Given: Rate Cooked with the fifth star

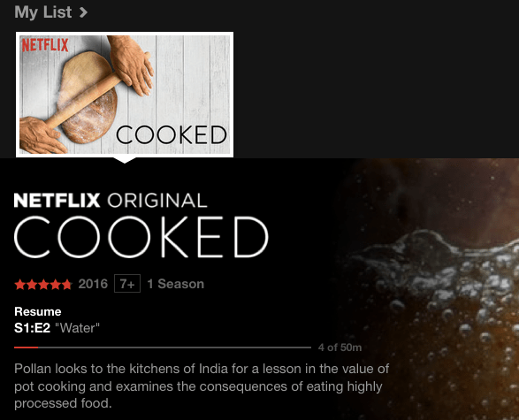Looking at the screenshot, I should pyautogui.click(x=66, y=285).
